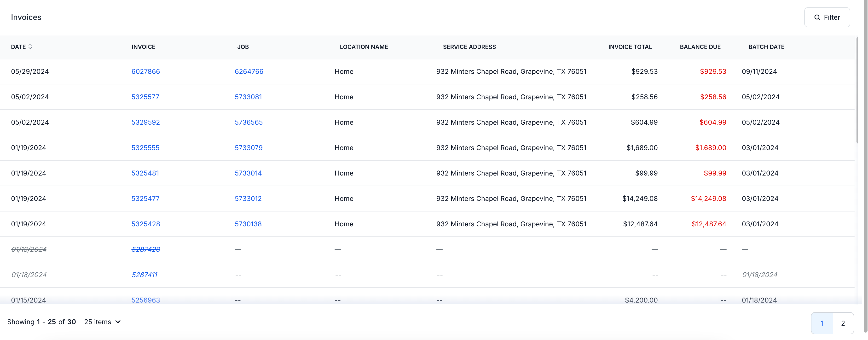Click struck-through batch date 01/18/2024
Viewport: 868px width, 340px height.
click(x=759, y=275)
